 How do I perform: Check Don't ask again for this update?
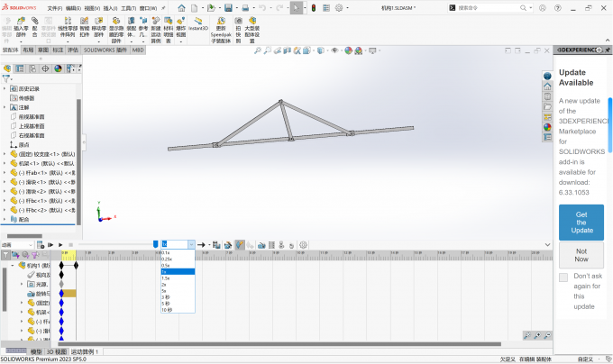pyautogui.click(x=563, y=278)
